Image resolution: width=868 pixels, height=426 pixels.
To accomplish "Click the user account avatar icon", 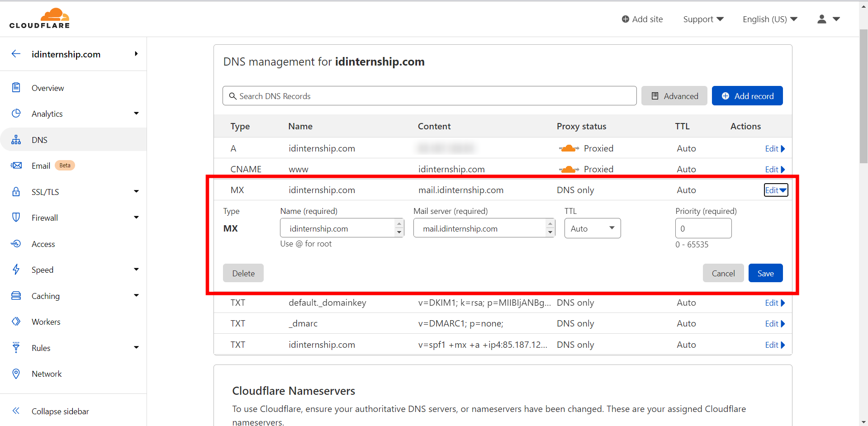I will pyautogui.click(x=822, y=19).
